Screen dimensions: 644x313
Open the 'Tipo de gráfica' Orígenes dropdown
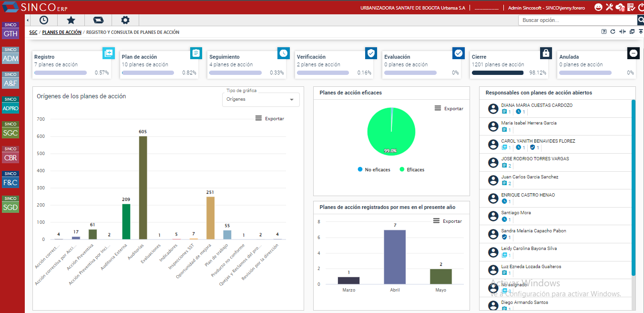(x=261, y=99)
